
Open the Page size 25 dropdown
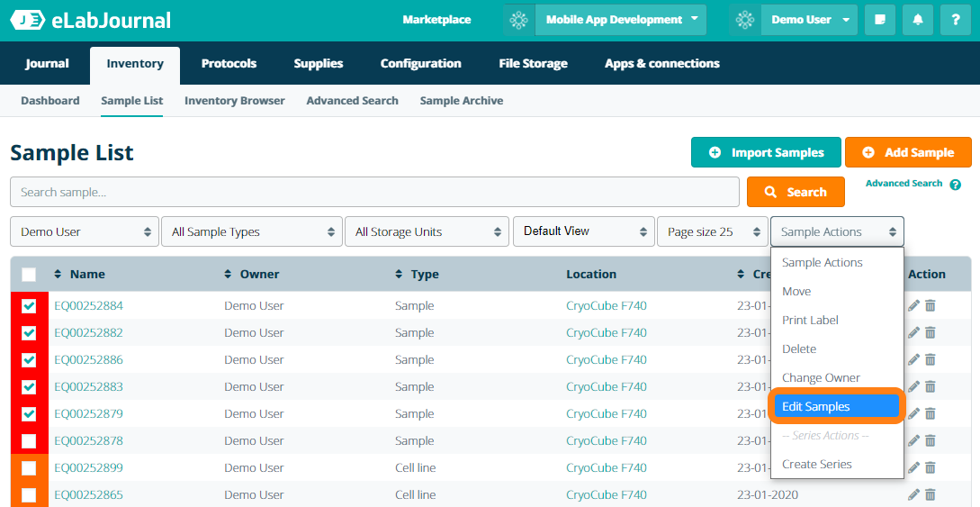click(x=712, y=231)
